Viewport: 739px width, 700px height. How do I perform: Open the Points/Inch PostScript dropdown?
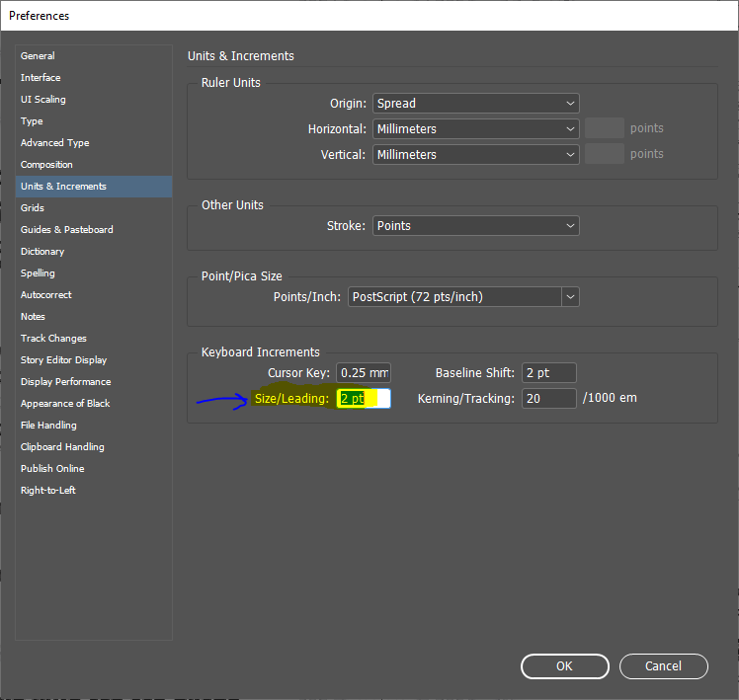463,297
